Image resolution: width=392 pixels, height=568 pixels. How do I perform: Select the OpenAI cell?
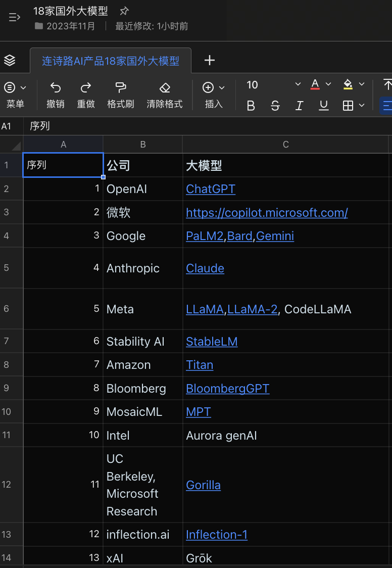click(143, 189)
